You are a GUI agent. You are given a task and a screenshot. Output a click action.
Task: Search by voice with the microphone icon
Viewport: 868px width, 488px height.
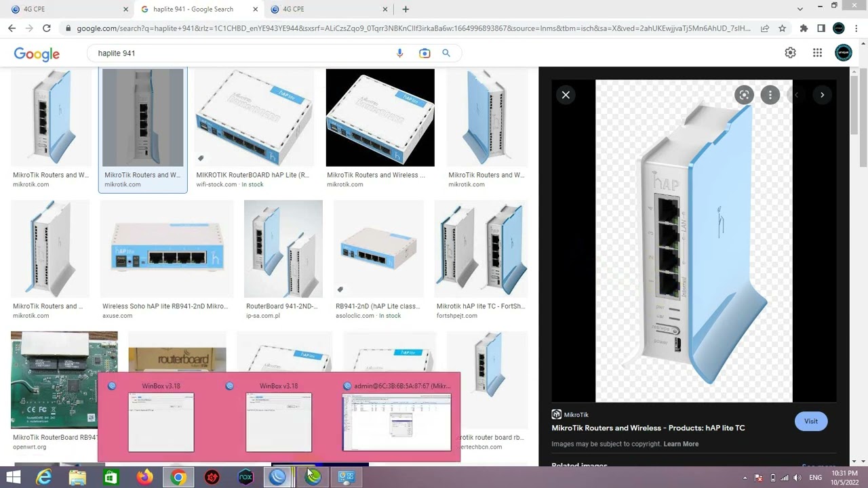tap(399, 53)
